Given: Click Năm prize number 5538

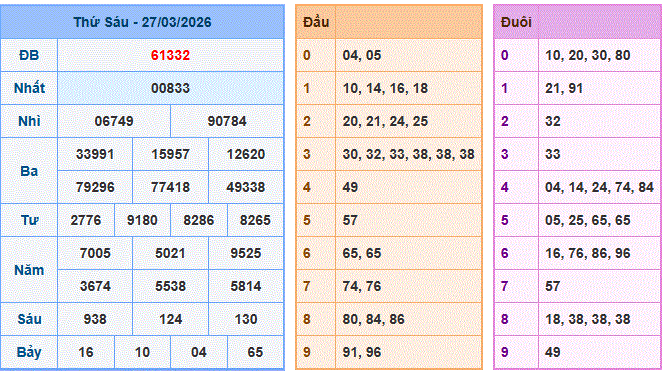Looking at the screenshot, I should tap(170, 286).
